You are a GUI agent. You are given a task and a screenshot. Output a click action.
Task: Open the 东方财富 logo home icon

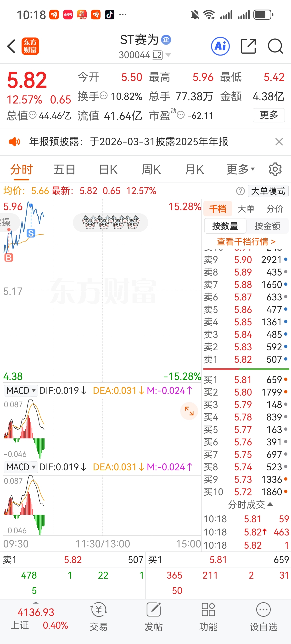pyautogui.click(x=30, y=46)
